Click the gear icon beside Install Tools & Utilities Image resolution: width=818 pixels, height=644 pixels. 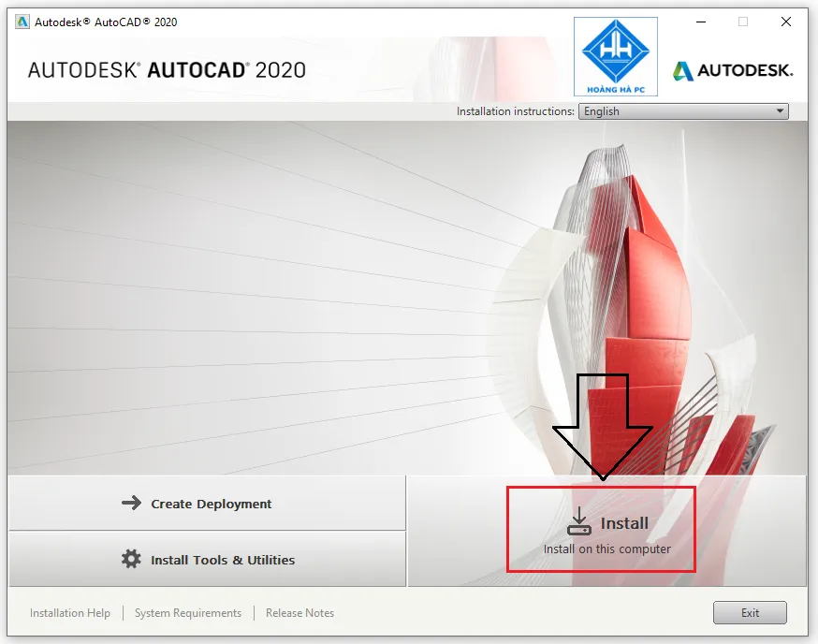[129, 560]
